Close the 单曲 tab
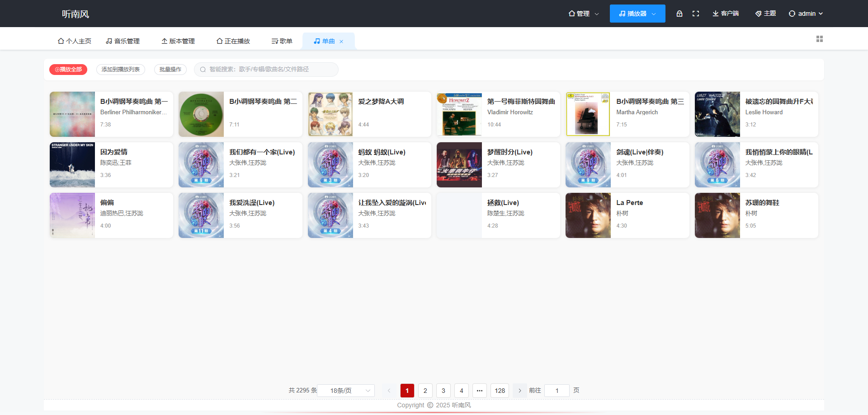Viewport: 868px width, 415px height. 341,42
